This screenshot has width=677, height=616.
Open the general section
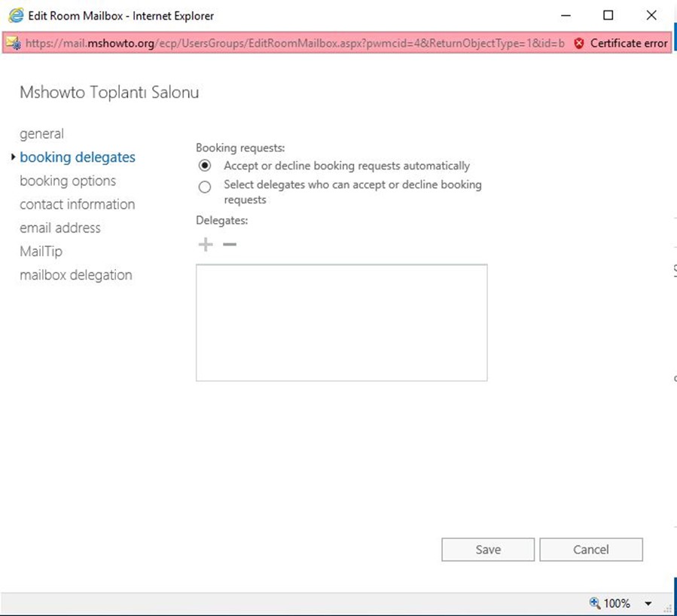coord(42,134)
